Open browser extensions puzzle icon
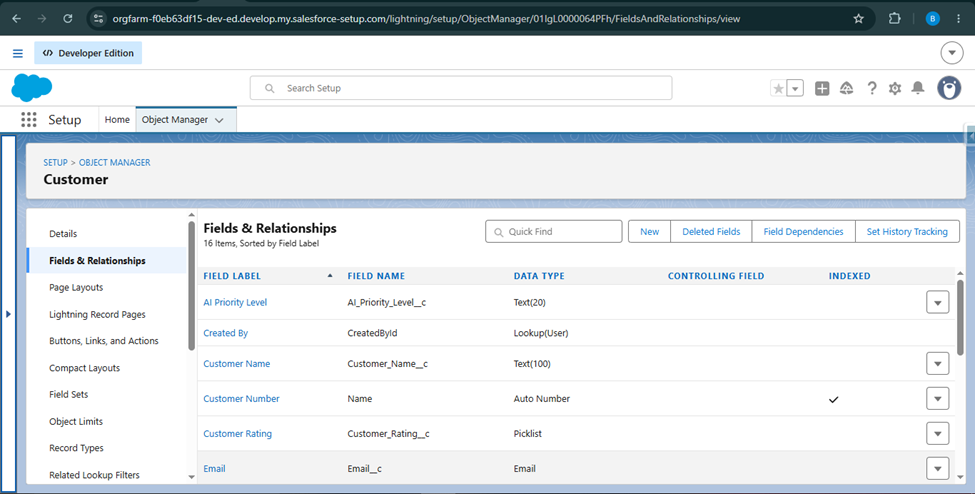The image size is (975, 494). (x=894, y=19)
